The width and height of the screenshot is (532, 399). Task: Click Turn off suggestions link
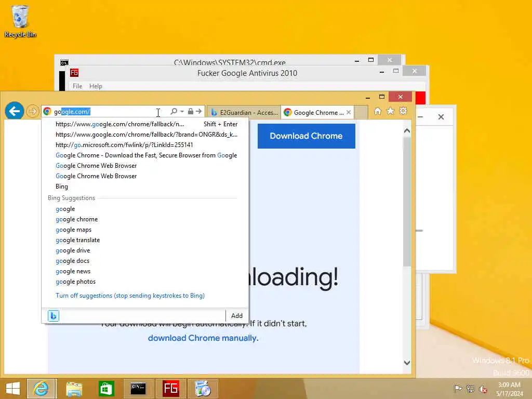click(130, 296)
